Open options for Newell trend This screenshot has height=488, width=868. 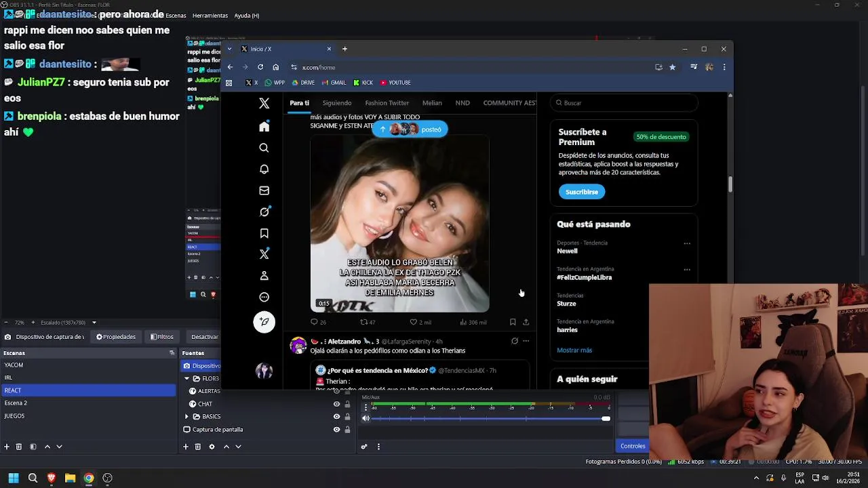click(x=687, y=243)
